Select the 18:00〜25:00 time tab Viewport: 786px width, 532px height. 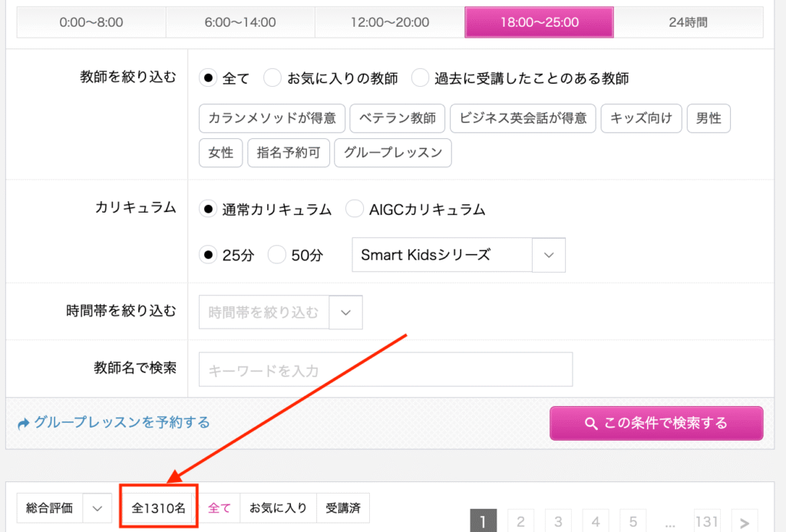click(x=539, y=22)
